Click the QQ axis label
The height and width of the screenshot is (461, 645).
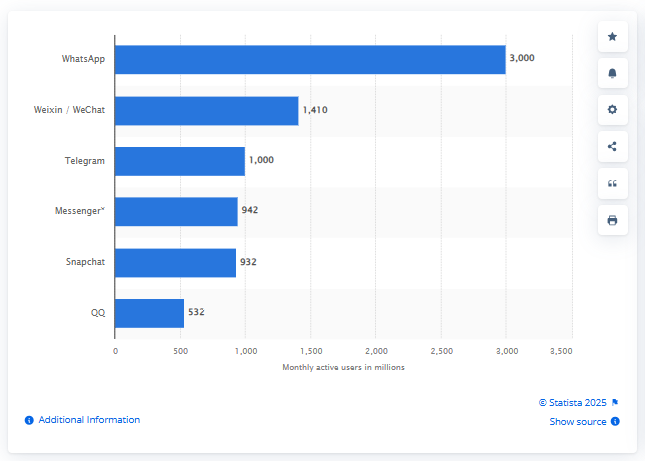pyautogui.click(x=98, y=313)
